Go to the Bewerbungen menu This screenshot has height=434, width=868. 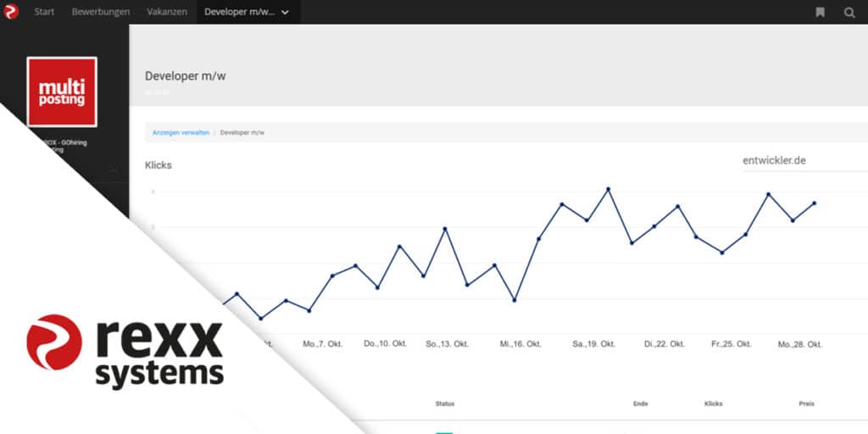[x=101, y=12]
